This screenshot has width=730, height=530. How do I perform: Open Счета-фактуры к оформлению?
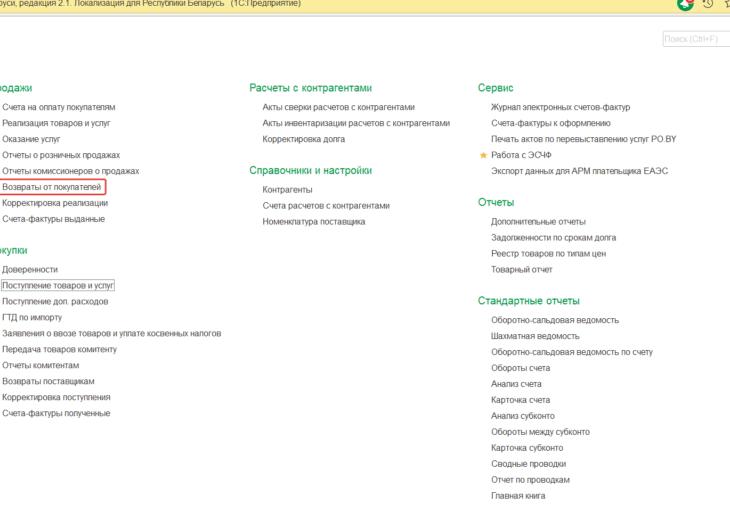(551, 123)
